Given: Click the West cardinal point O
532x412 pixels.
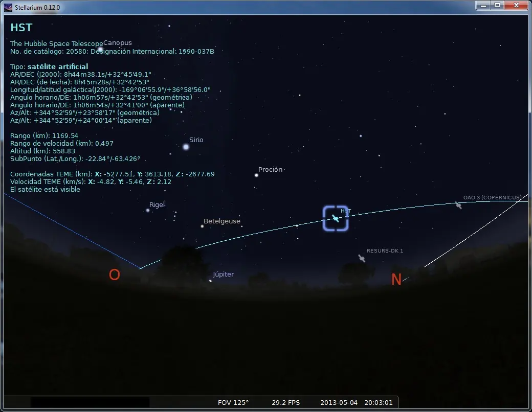Looking at the screenshot, I should coord(115,274).
